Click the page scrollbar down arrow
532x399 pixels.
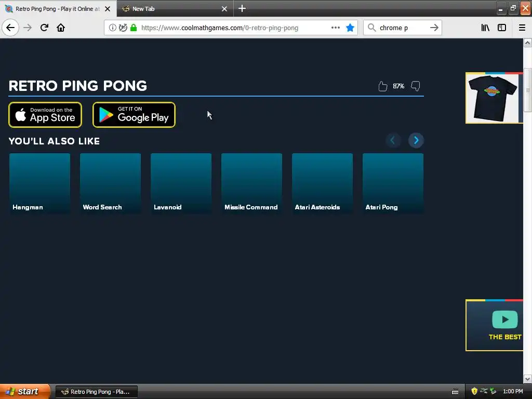(527, 379)
